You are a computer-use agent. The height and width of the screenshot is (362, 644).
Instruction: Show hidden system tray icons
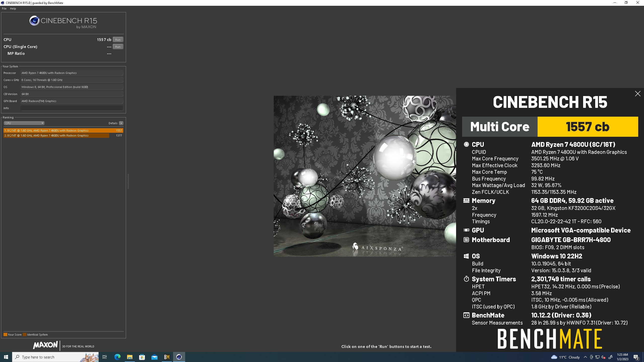[585, 357]
